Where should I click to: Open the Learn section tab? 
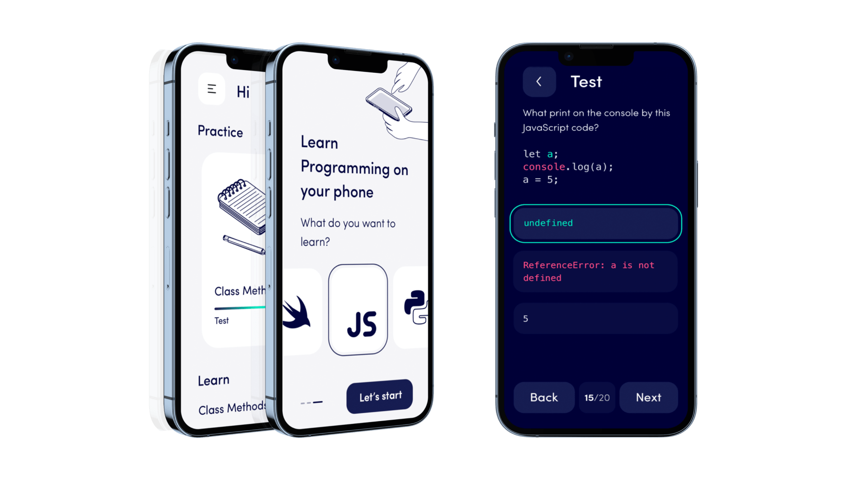[214, 380]
